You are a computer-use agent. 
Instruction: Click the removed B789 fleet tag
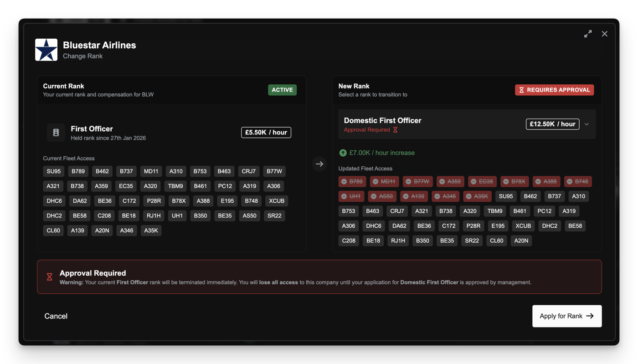click(352, 181)
